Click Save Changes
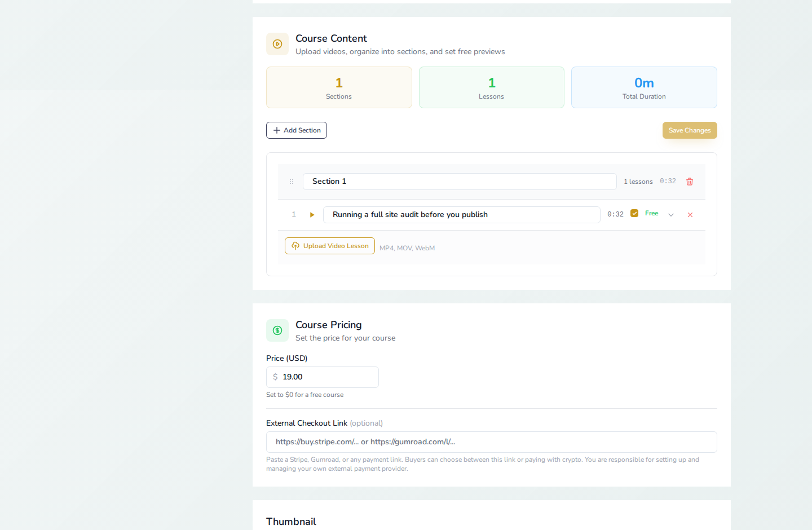This screenshot has width=812, height=530. 690,130
